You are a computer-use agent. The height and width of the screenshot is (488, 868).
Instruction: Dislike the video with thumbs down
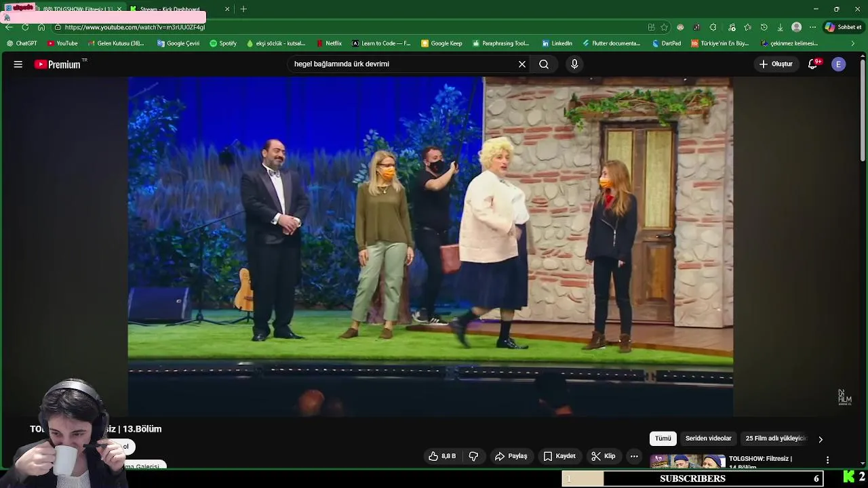(473, 456)
